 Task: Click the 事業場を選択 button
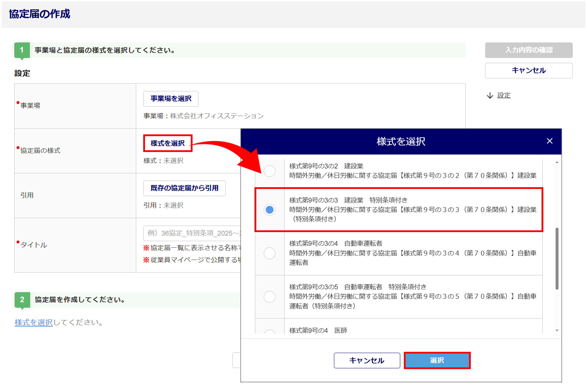171,99
